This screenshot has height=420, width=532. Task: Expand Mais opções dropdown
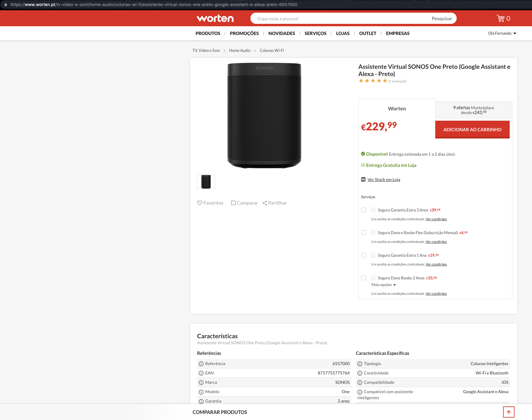[383, 285]
